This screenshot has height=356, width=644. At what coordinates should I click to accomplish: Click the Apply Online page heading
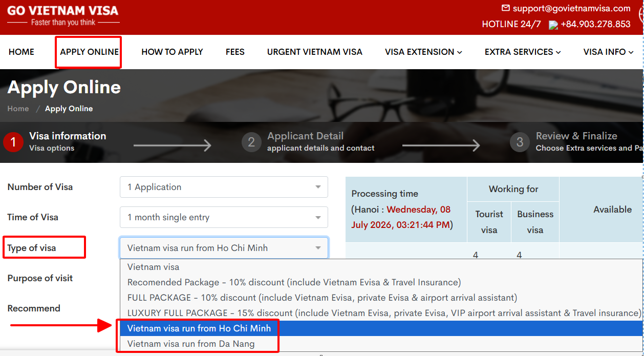coord(64,88)
